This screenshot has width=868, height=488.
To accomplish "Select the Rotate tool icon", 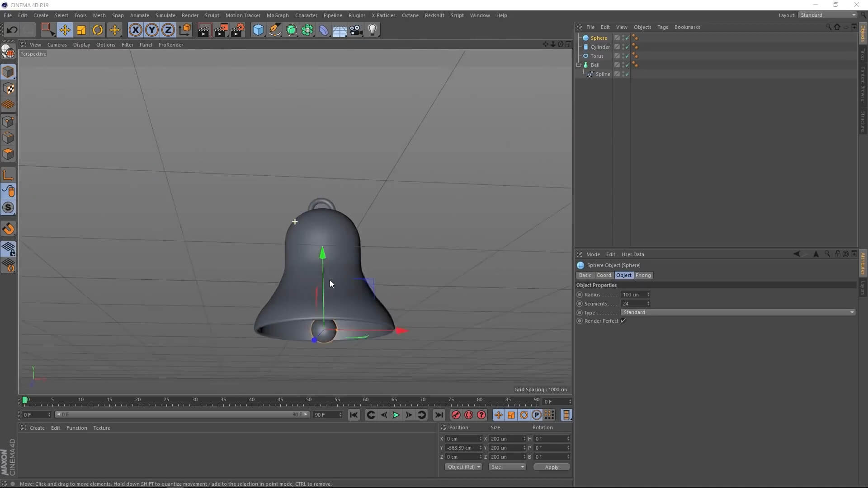I will [98, 30].
